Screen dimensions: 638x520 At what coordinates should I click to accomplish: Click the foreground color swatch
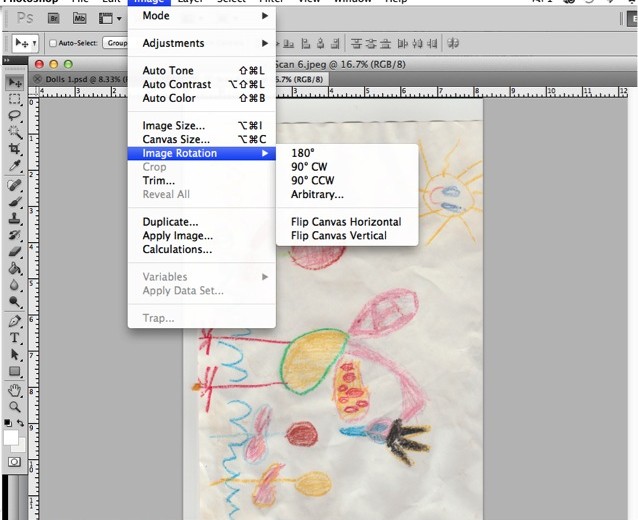pyautogui.click(x=10, y=437)
